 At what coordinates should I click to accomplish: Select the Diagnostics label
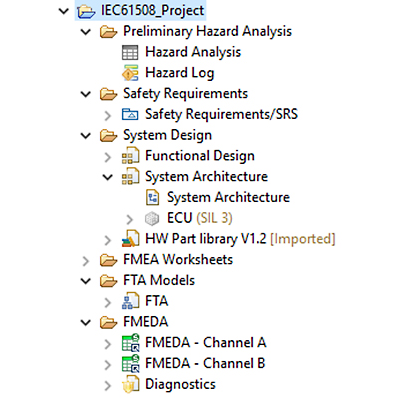180,385
